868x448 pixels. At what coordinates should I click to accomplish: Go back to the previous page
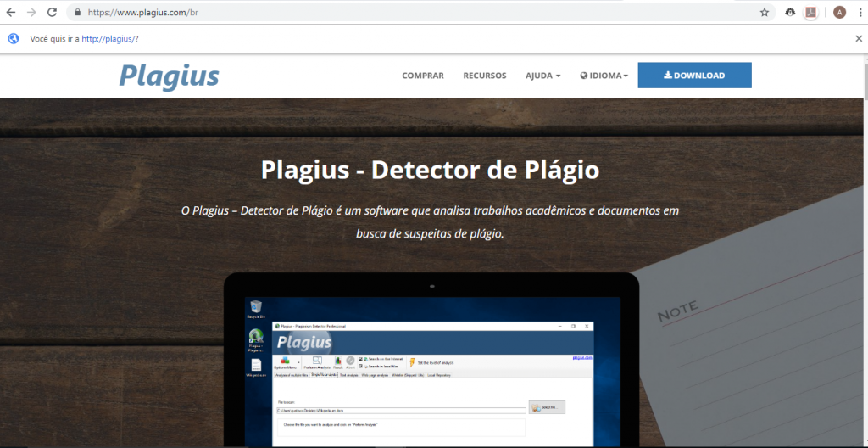11,12
